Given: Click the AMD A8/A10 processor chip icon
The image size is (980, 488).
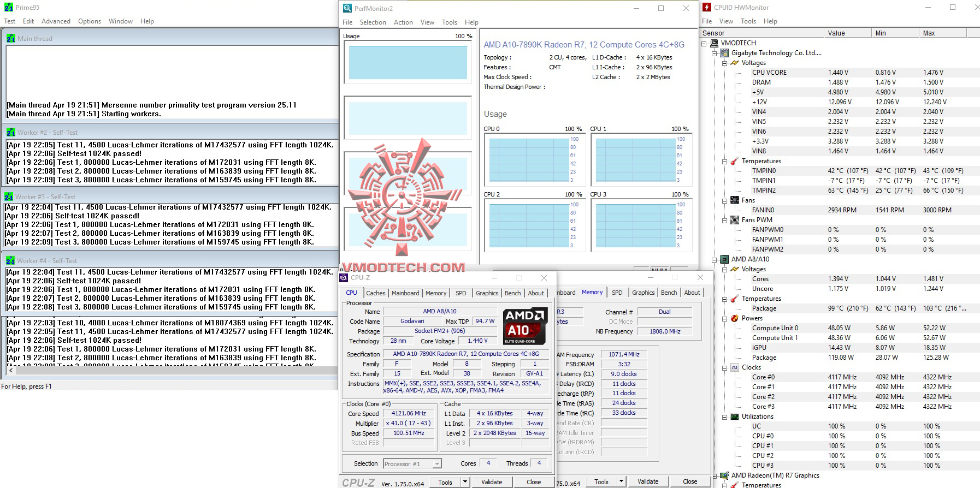Looking at the screenshot, I should tap(724, 259).
